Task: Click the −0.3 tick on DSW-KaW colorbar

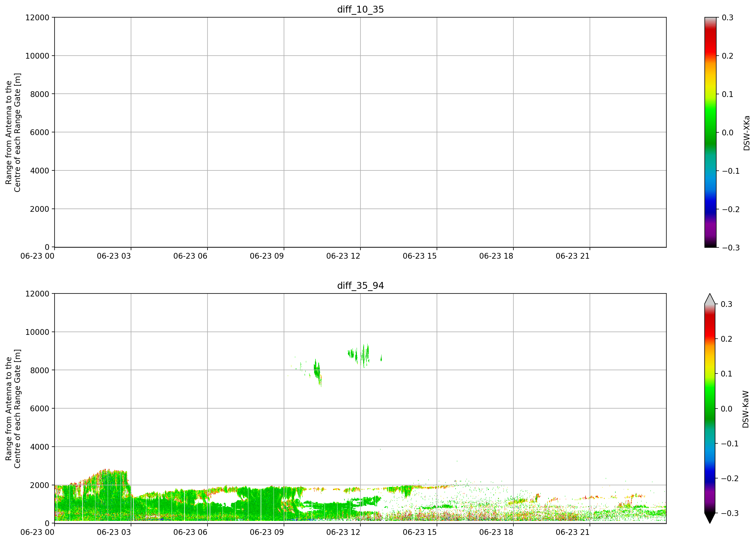Action: (x=730, y=513)
